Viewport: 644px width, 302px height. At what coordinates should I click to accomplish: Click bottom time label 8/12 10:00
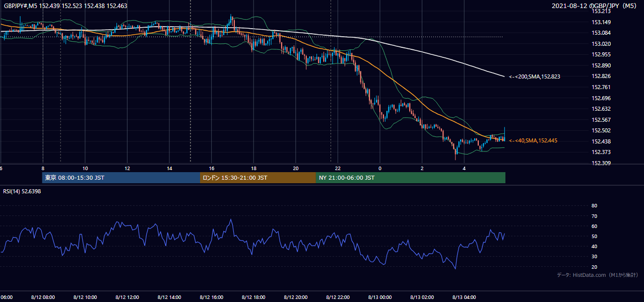tap(85, 297)
